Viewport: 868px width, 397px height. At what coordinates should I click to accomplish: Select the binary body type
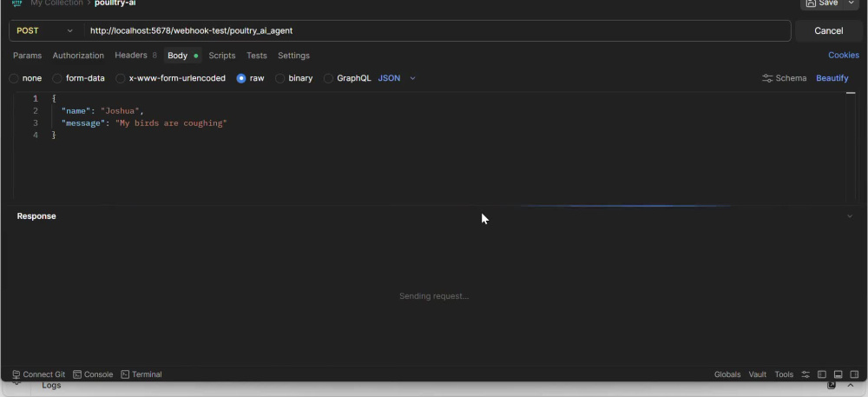294,78
